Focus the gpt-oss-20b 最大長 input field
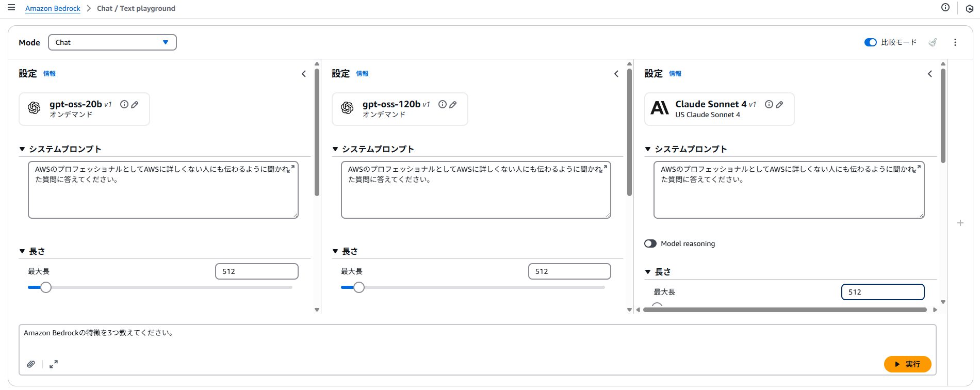This screenshot has width=980, height=390. (x=257, y=271)
